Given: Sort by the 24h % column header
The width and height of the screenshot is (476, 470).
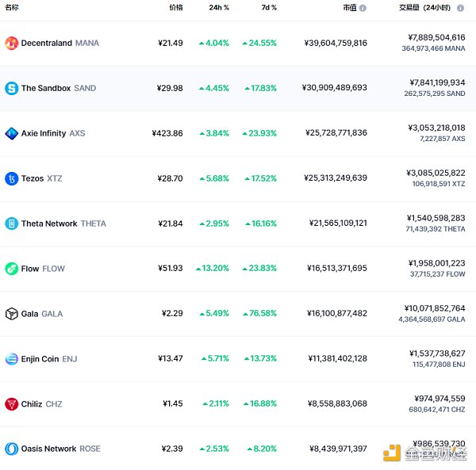Looking at the screenshot, I should pos(219,8).
